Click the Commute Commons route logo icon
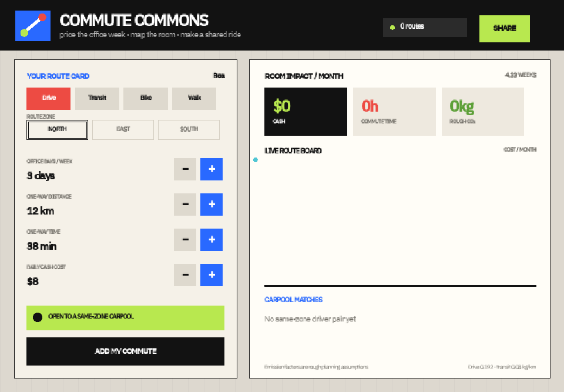564x392 pixels. [x=33, y=26]
